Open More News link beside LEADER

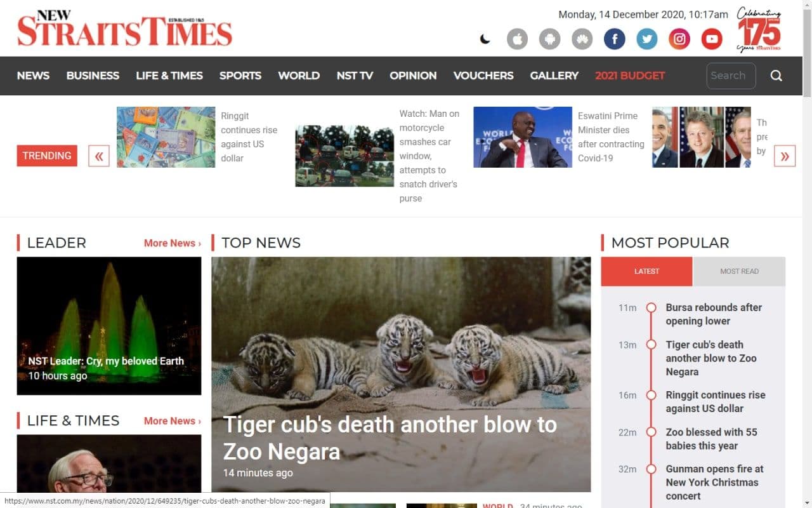tap(173, 243)
